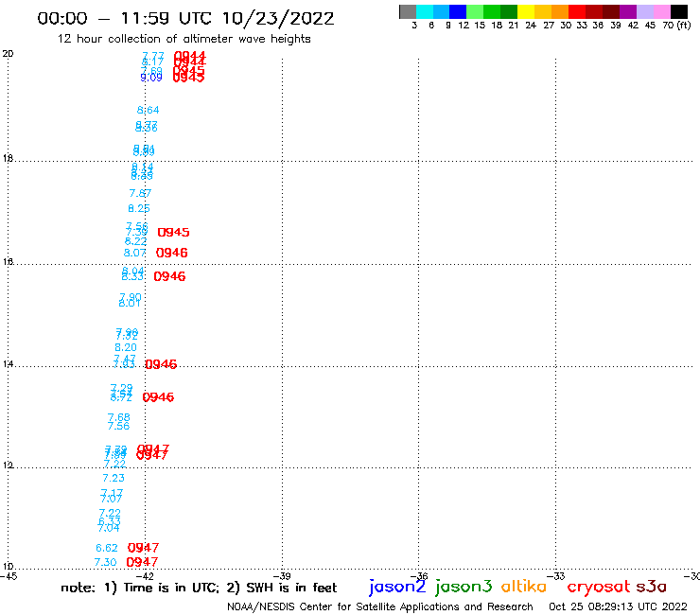Click the -36 longitude axis label
The width and height of the screenshot is (700, 615).
(x=419, y=576)
